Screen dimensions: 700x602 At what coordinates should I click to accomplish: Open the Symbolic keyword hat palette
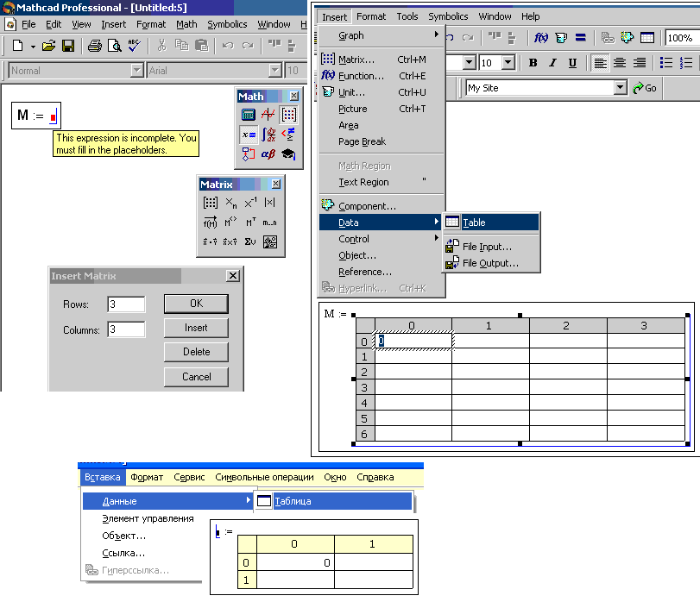click(x=288, y=154)
